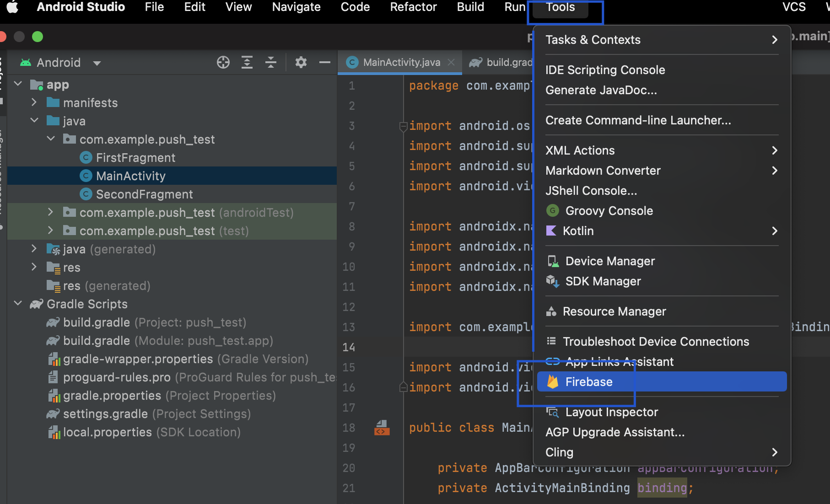The image size is (830, 504).
Task: Select settings.gradle (Project Settings)
Action: click(172, 414)
